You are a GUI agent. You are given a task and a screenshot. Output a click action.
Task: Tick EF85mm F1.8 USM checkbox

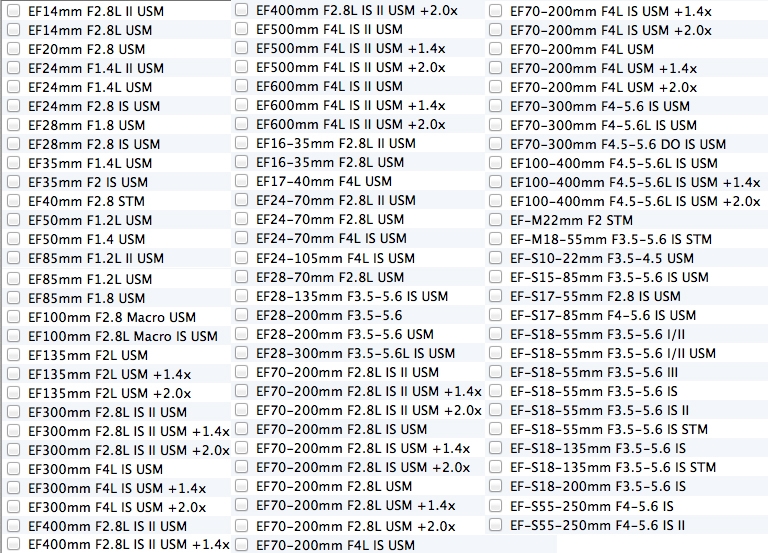[14, 298]
